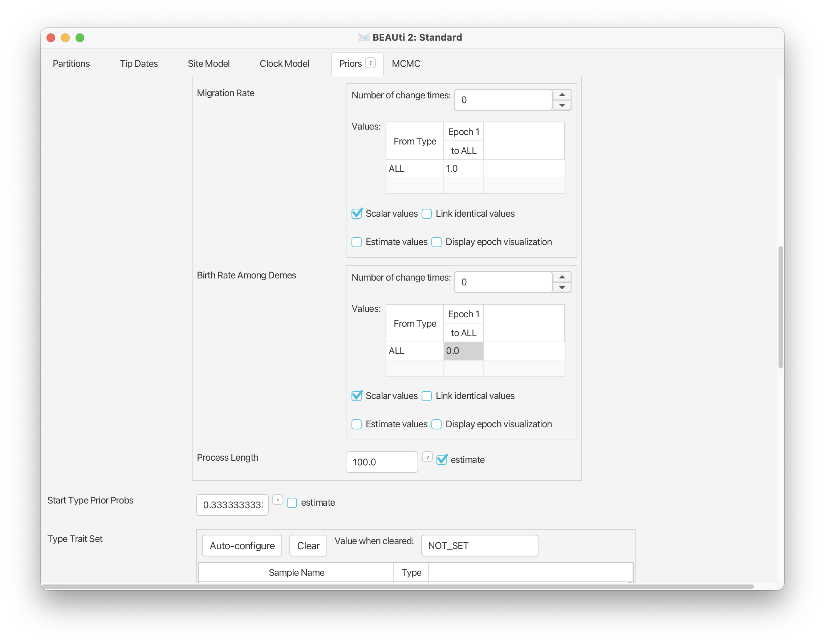This screenshot has height=644, width=825.
Task: Go to the Site Model tab
Action: (x=208, y=64)
